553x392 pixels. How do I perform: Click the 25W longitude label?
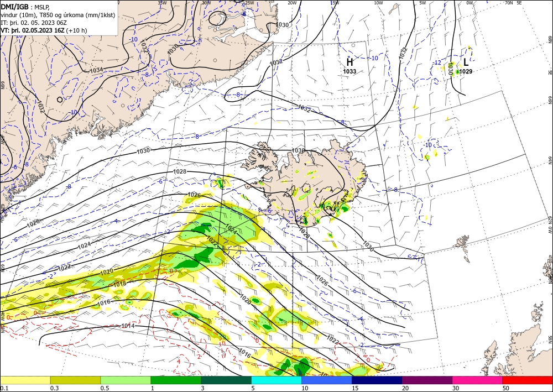coord(249,2)
